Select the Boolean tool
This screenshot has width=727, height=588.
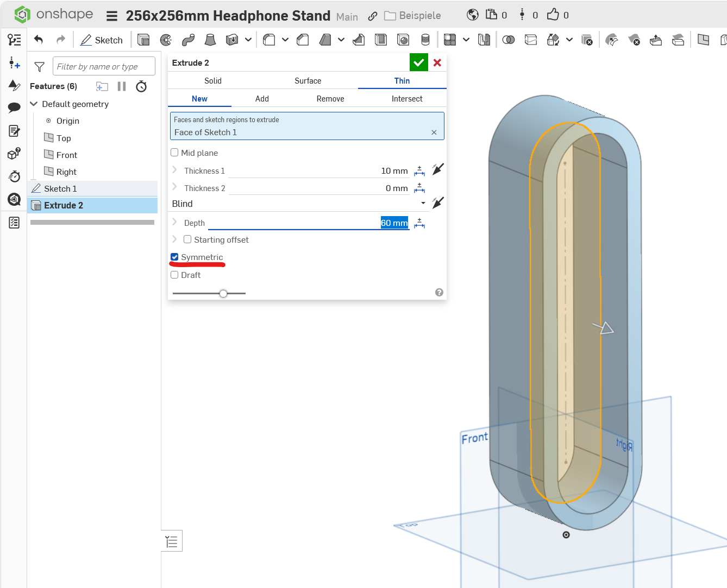tap(509, 40)
